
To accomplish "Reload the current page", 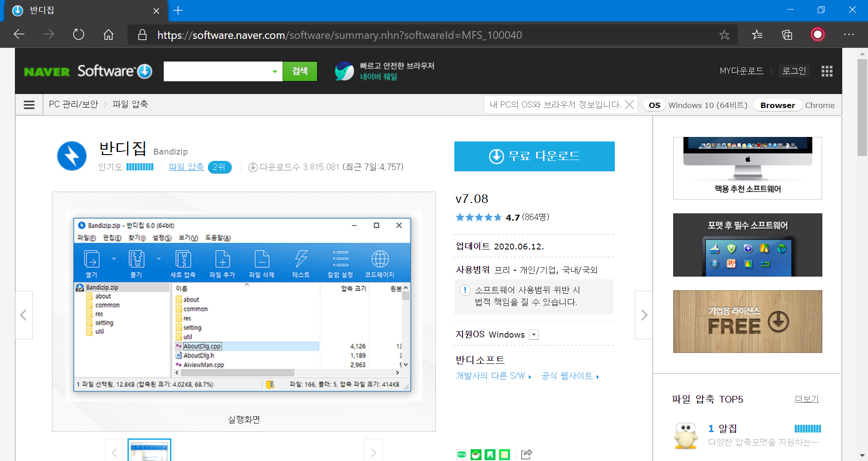I will [x=79, y=34].
